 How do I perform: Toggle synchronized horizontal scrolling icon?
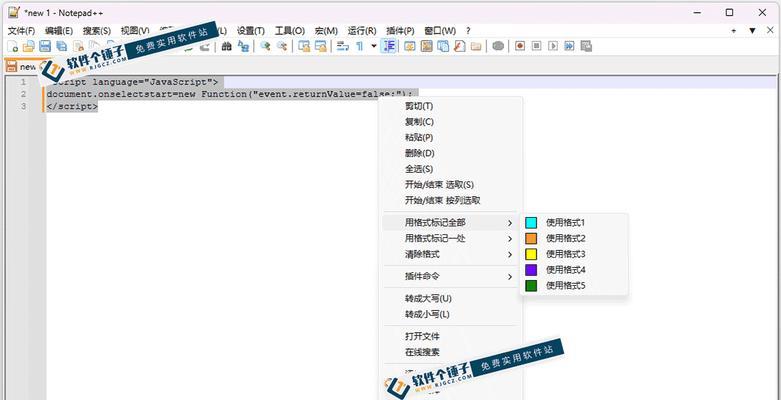(x=320, y=46)
